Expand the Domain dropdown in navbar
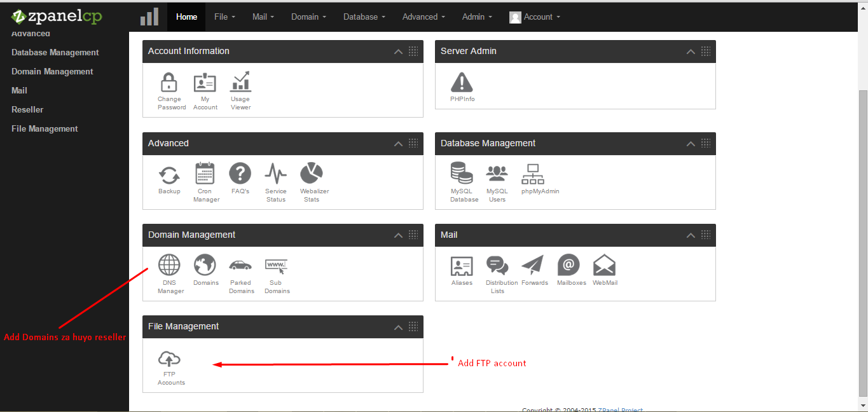 coord(308,17)
